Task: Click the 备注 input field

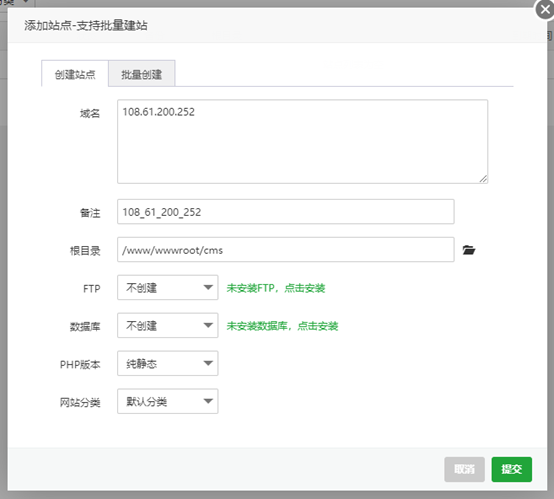Action: pyautogui.click(x=285, y=212)
